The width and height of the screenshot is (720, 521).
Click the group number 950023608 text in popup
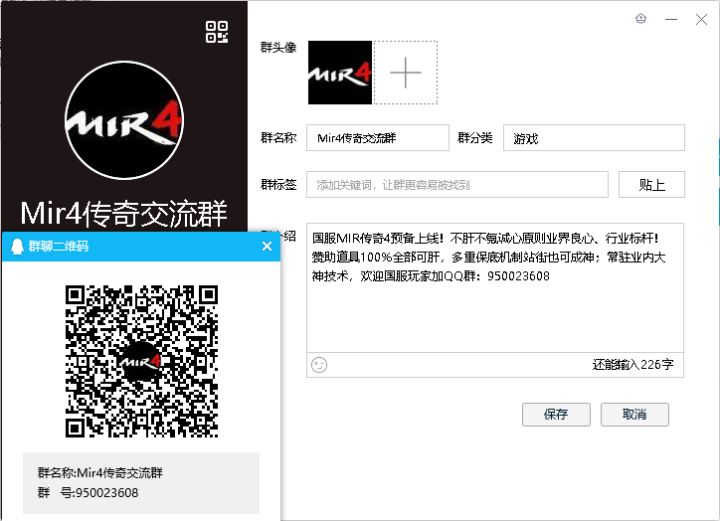click(x=107, y=493)
